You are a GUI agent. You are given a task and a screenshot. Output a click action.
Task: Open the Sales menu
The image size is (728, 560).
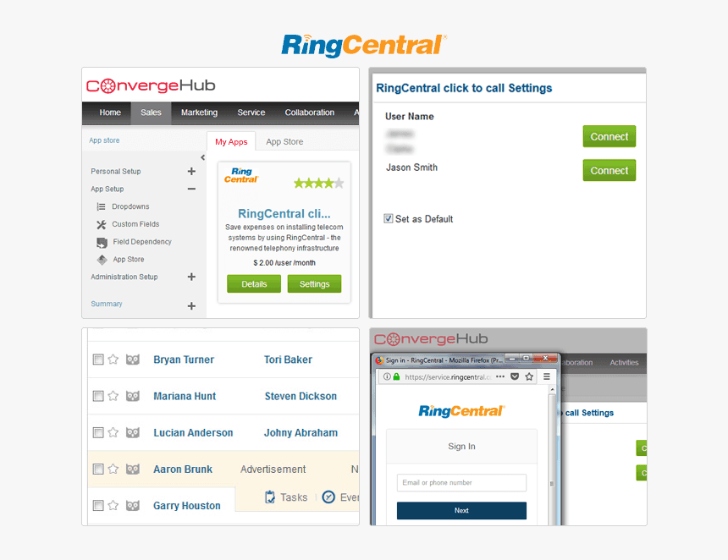151,113
